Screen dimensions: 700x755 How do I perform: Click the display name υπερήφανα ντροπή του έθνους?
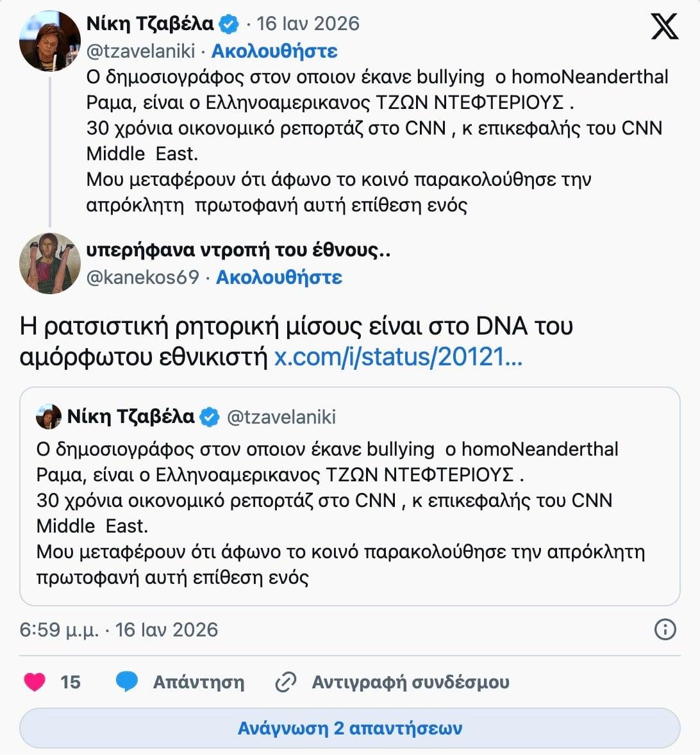tap(238, 250)
